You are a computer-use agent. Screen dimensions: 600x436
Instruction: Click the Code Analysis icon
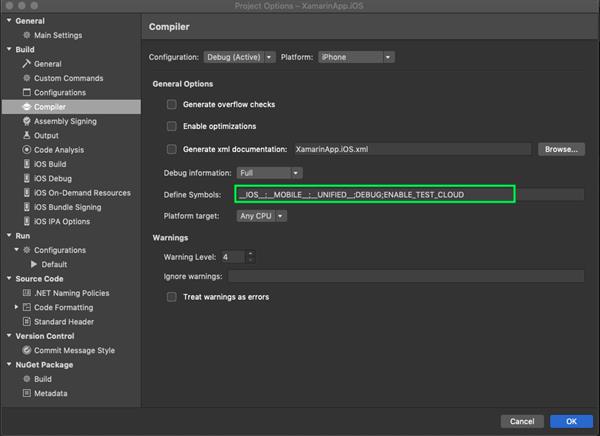pyautogui.click(x=26, y=150)
